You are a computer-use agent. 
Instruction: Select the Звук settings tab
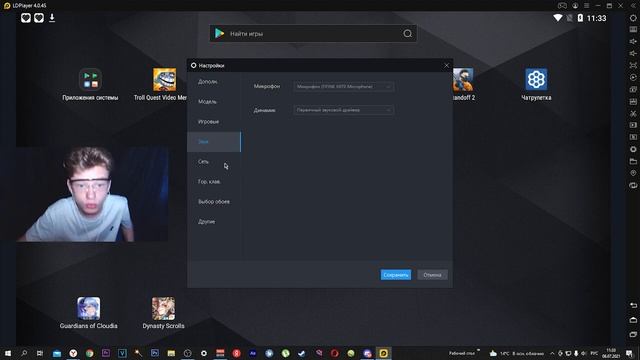(x=213, y=142)
